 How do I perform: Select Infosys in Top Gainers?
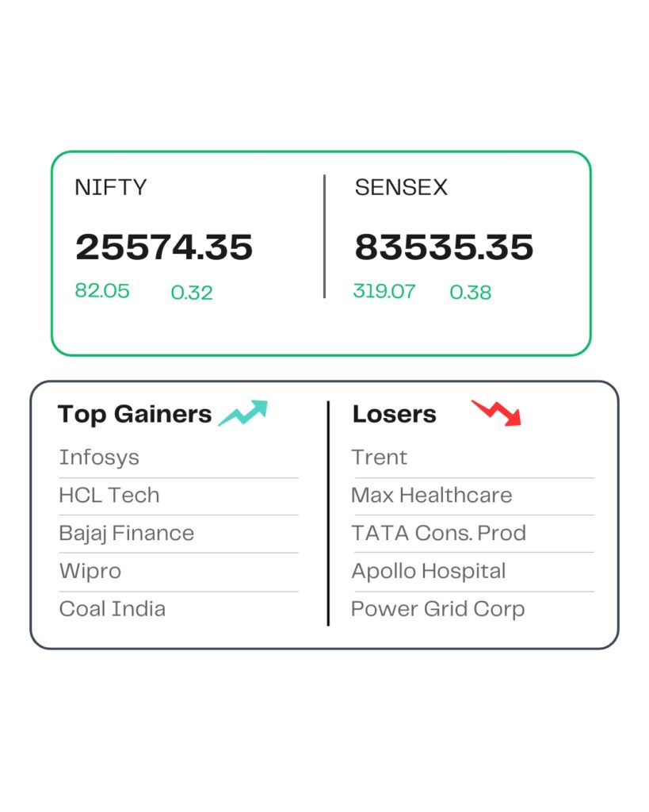click(x=99, y=458)
